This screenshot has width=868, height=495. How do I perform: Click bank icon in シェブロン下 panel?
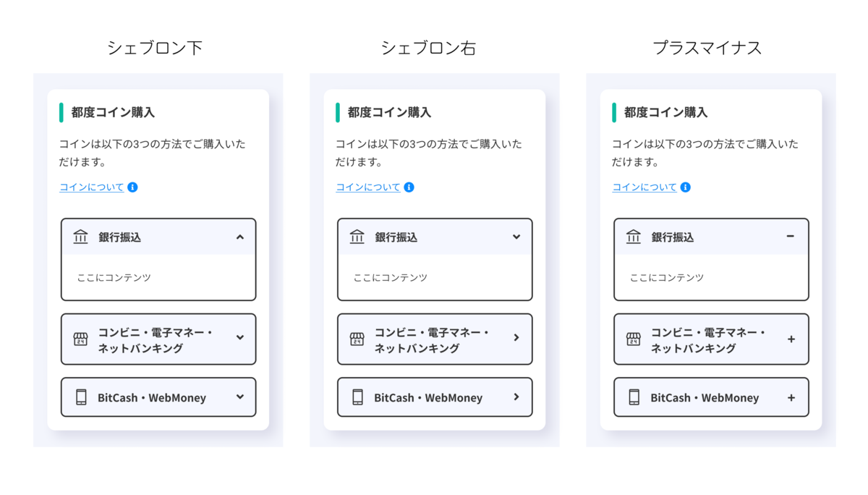point(80,237)
